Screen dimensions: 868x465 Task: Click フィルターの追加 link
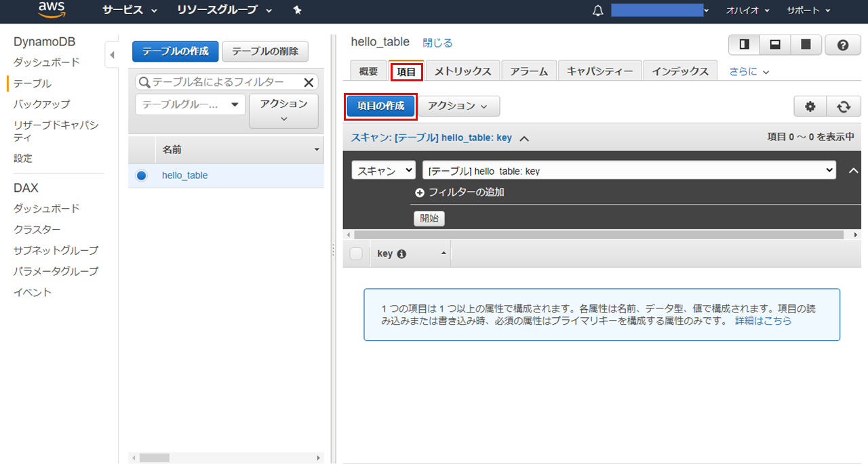(467, 193)
